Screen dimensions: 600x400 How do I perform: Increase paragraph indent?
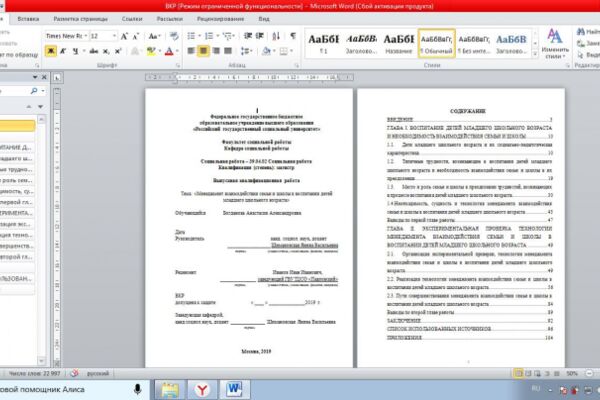(260, 36)
